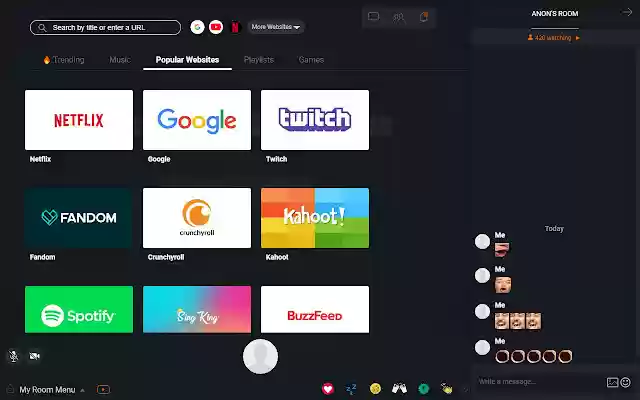Send the sleeping zzz reaction

pyautogui.click(x=351, y=389)
